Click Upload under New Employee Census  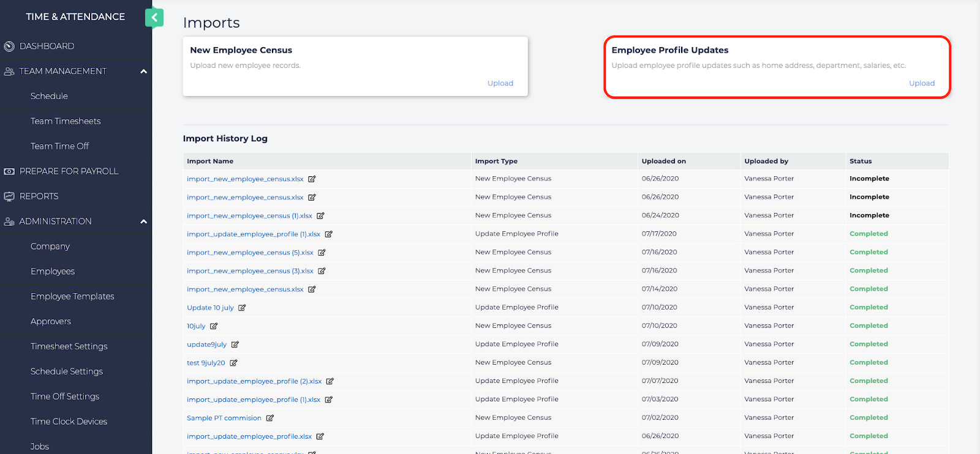(x=500, y=83)
